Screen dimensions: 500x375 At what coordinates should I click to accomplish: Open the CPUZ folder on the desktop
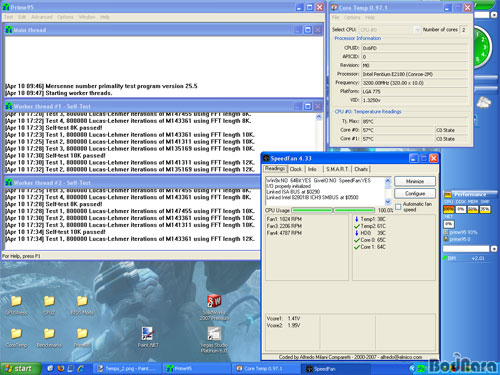click(49, 305)
